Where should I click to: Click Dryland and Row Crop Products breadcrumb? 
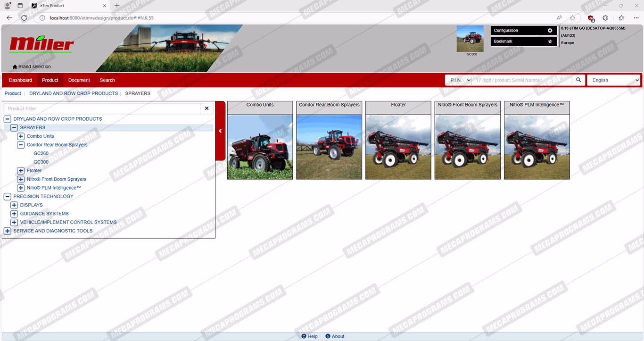74,93
